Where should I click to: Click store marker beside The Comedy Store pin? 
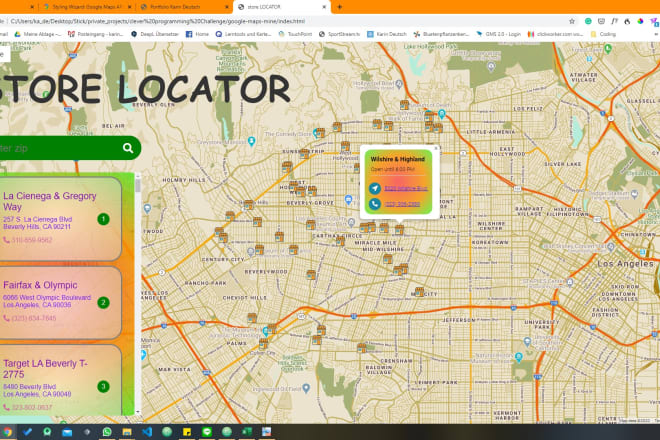click(x=320, y=133)
